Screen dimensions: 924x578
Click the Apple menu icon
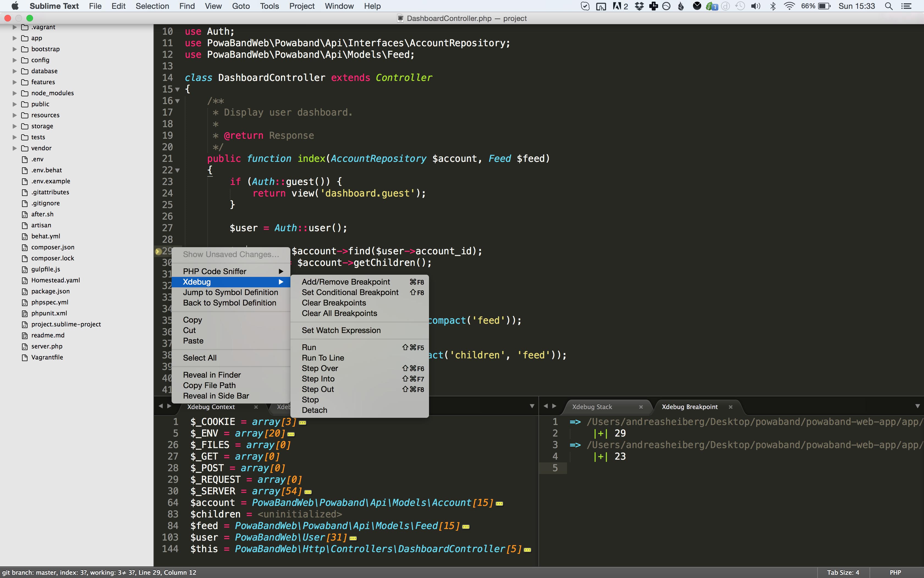[15, 6]
